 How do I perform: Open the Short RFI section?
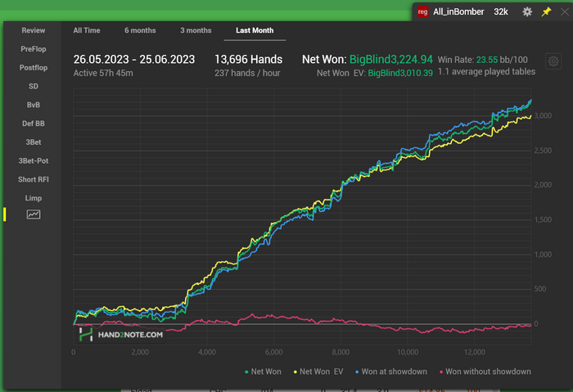(x=34, y=179)
